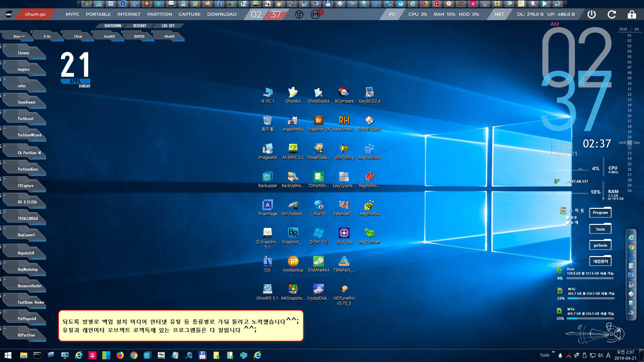
Task: Click the padlock icon in top bar
Action: (x=632, y=14)
